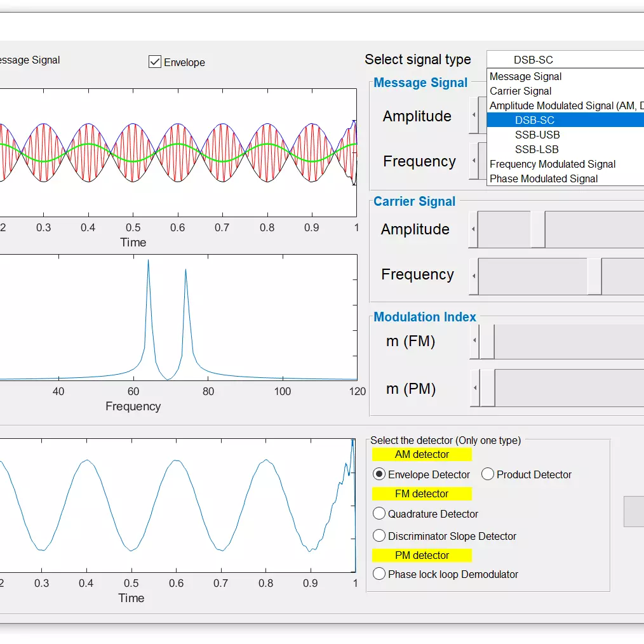
Task: Click the blank gray button beside the detector panel
Action: point(634,512)
